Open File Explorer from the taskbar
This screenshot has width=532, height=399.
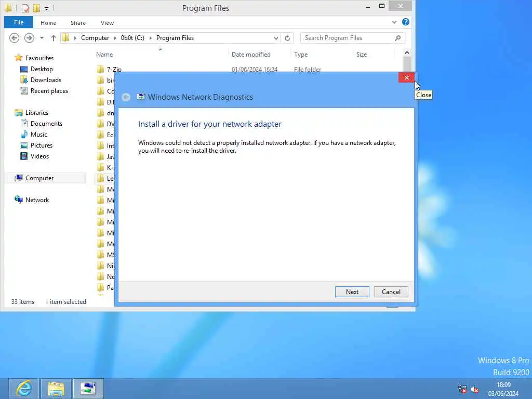(x=56, y=389)
